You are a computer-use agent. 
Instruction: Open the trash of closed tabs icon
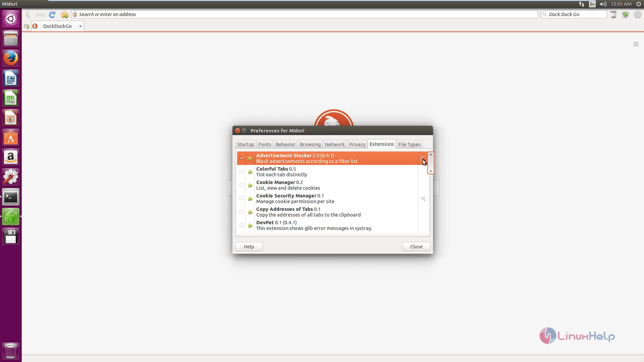pyautogui.click(x=613, y=14)
